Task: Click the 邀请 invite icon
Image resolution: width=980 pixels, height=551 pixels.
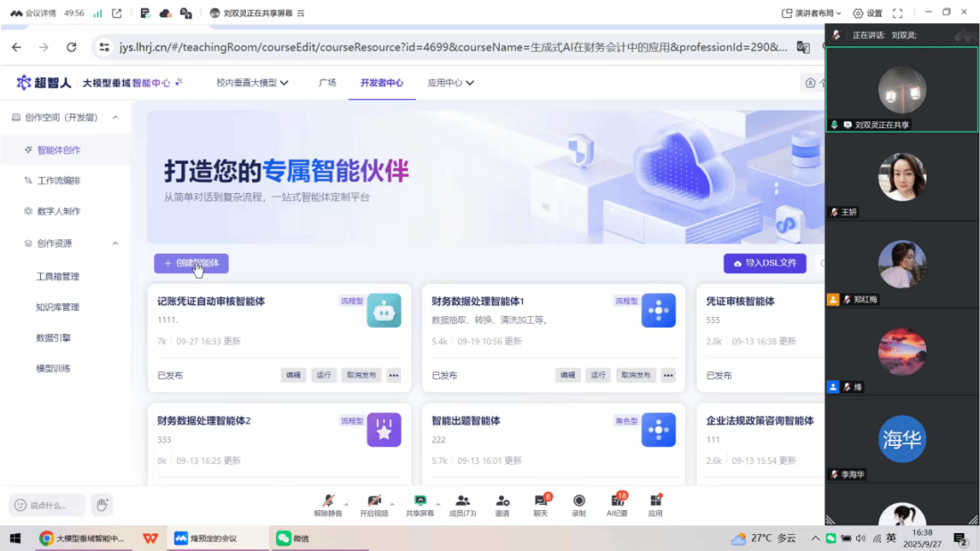Action: tap(503, 502)
